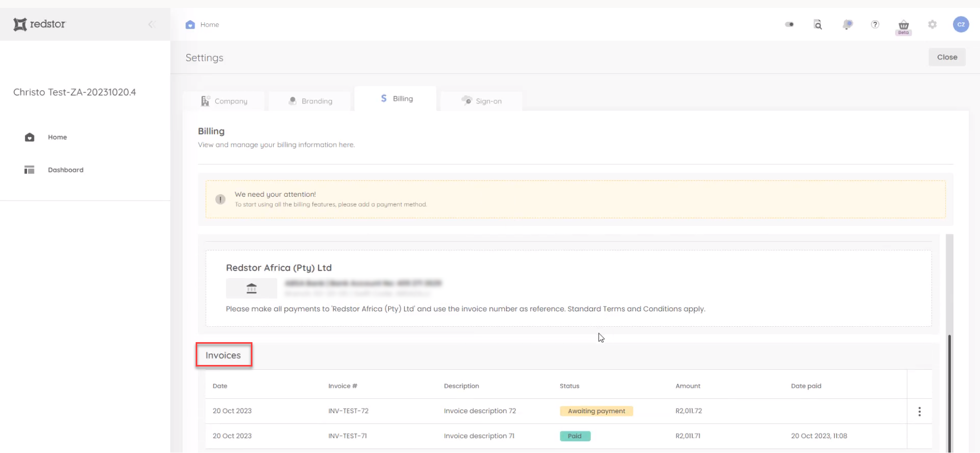Click the Home breadcrumb link
980x453 pixels.
[x=209, y=24]
